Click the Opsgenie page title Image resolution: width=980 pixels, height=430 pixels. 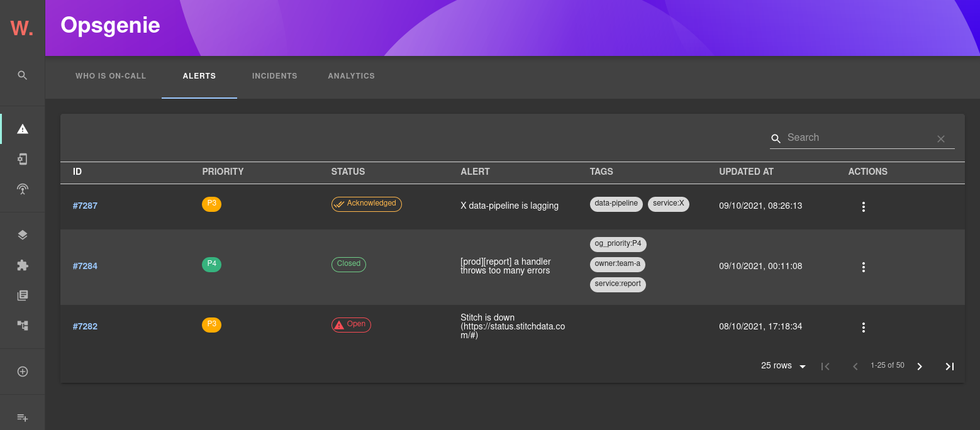tap(110, 25)
